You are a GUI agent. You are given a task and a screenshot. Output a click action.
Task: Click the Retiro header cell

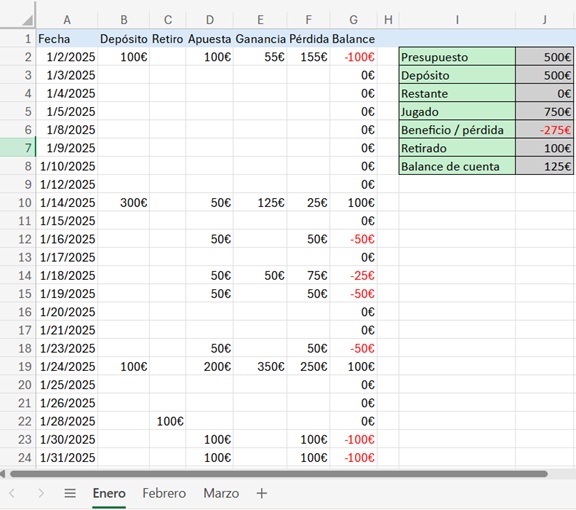[168, 39]
